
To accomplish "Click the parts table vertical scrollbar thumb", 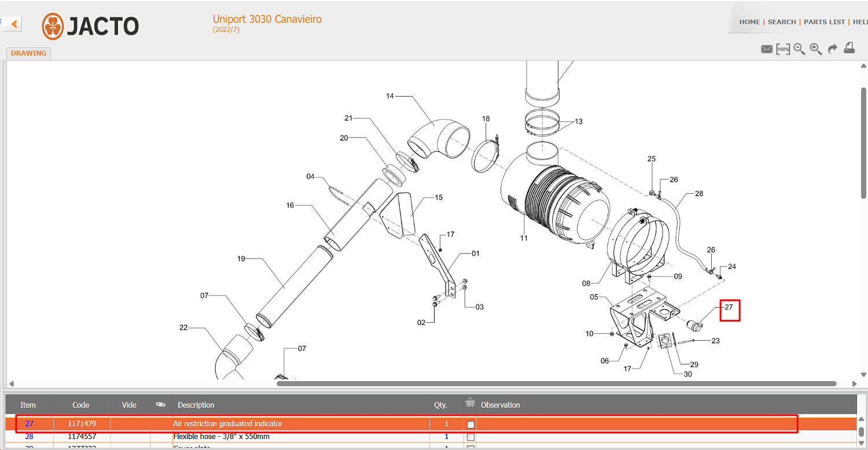I will coord(862,431).
